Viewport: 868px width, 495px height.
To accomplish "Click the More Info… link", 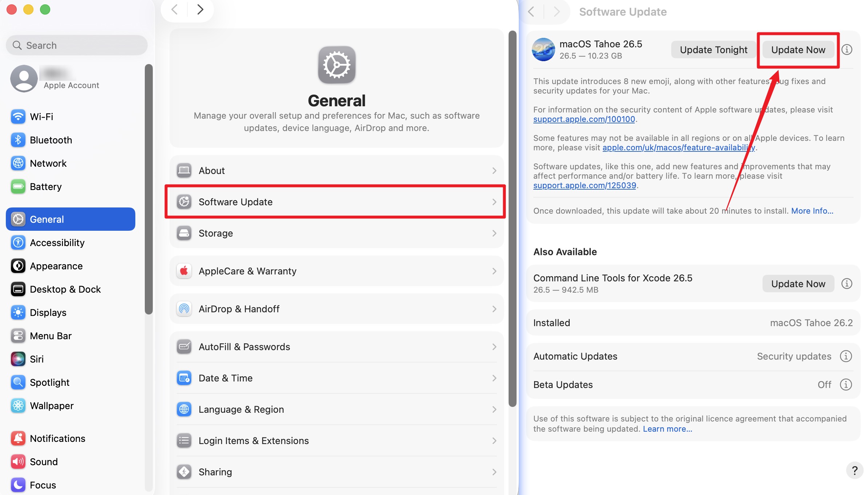I will (812, 211).
